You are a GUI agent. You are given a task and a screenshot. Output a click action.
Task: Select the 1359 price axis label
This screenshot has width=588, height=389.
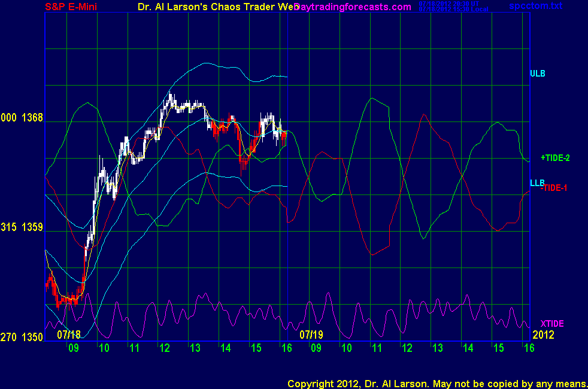pos(32,227)
